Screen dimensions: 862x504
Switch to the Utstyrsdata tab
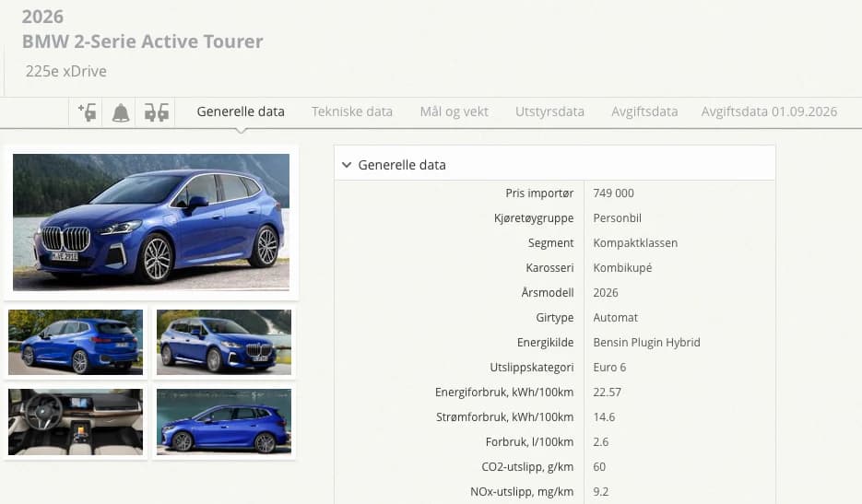point(549,111)
